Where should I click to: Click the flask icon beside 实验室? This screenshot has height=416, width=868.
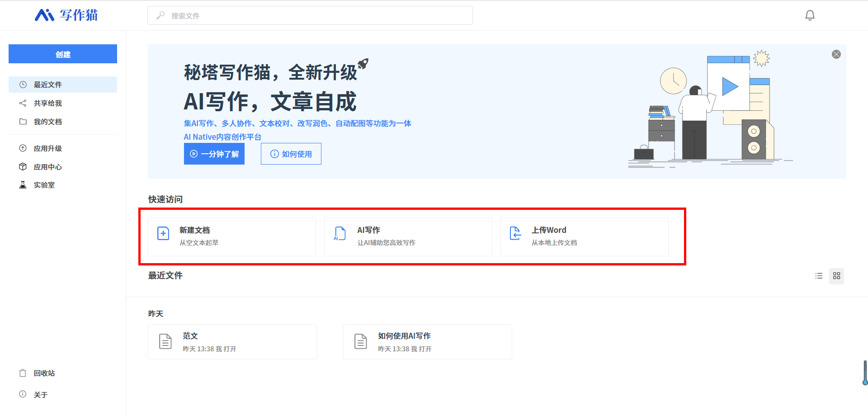tap(23, 185)
